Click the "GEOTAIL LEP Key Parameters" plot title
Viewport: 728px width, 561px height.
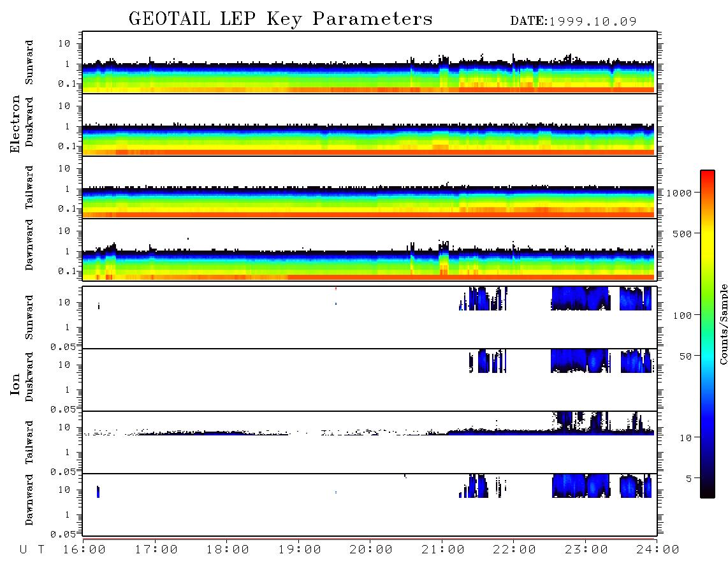(280, 19)
